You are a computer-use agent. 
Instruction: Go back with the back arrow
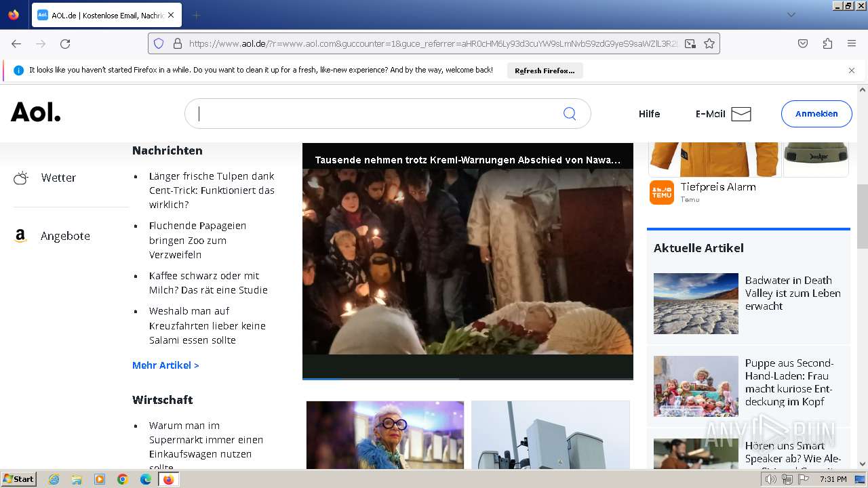(x=16, y=43)
